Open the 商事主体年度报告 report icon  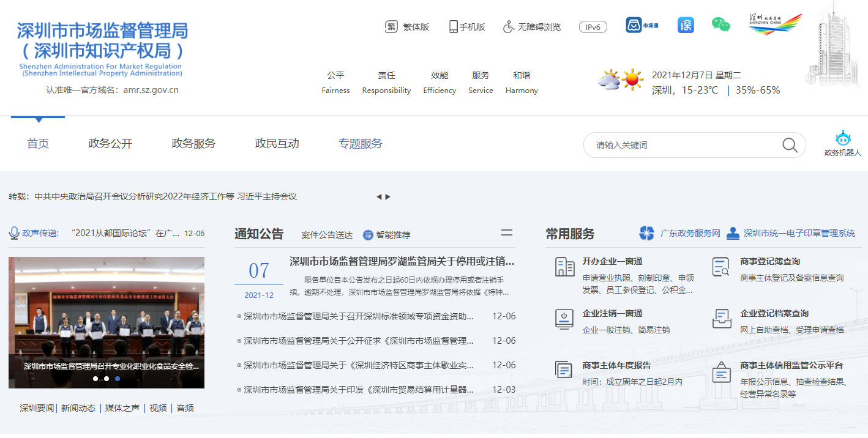pyautogui.click(x=563, y=369)
